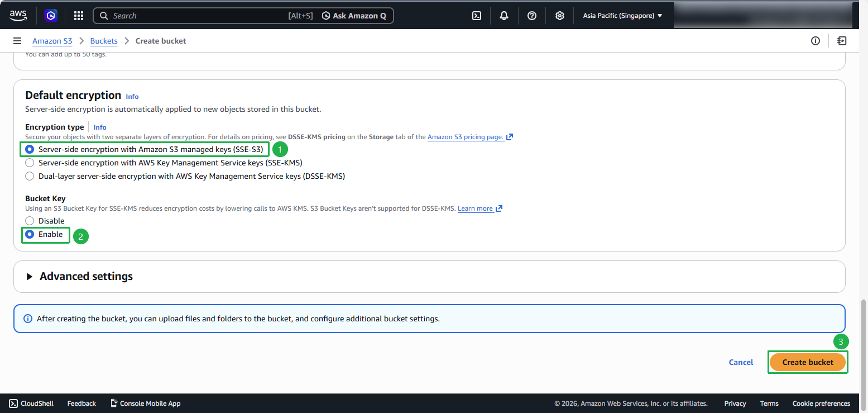Image resolution: width=868 pixels, height=413 pixels.
Task: Open the Console Mobile App link
Action: [x=145, y=403]
